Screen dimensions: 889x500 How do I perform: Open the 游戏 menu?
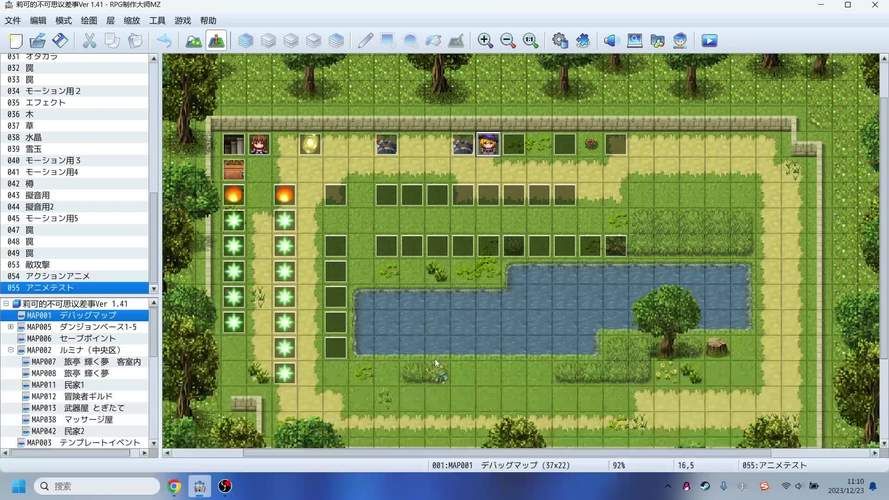coord(183,20)
